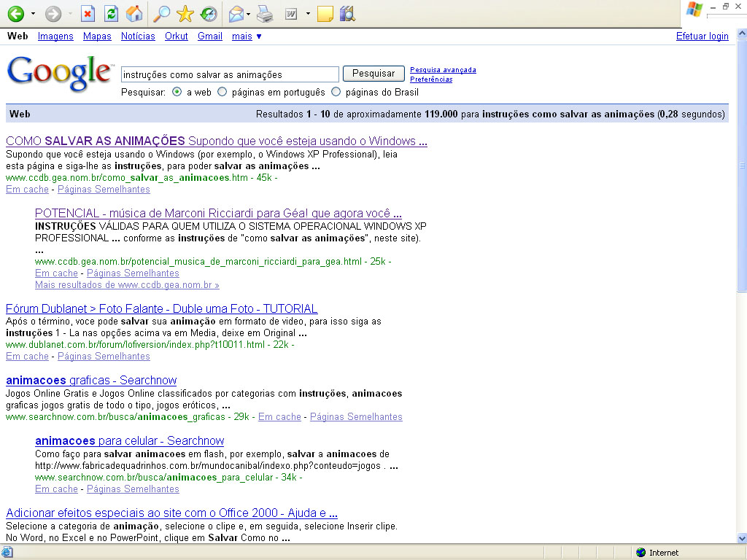Viewport: 747px width, 560px height.
Task: Open the magnifier Search panel
Action: [x=162, y=14]
